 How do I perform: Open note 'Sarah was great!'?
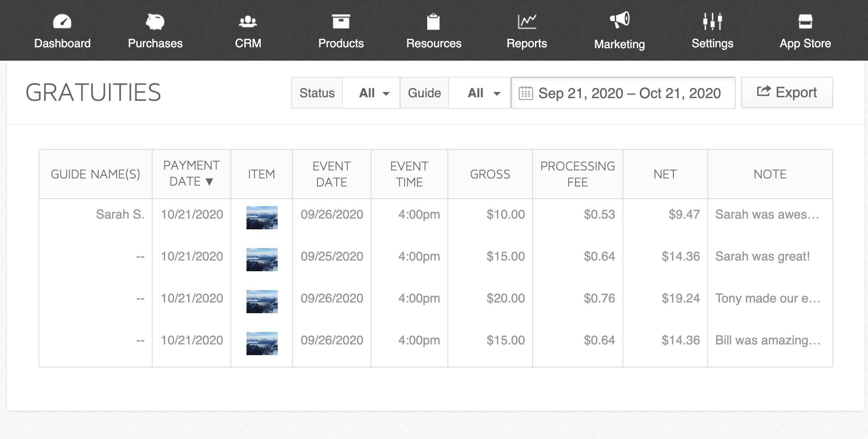763,257
